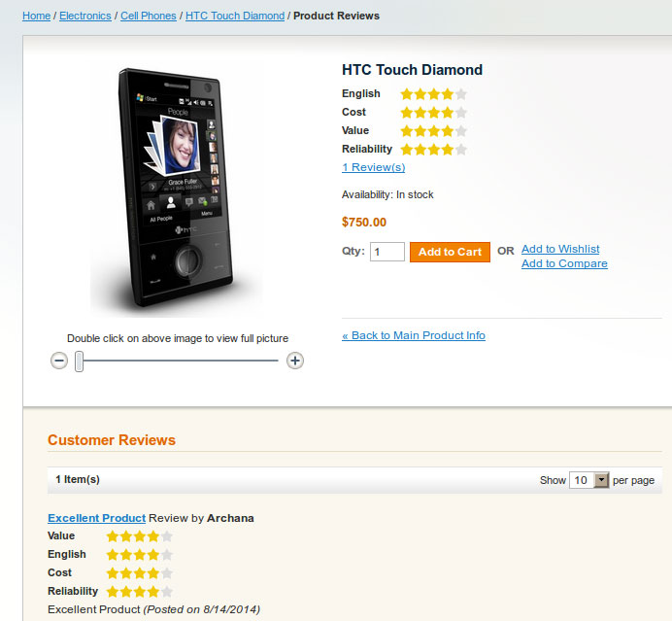
Task: Click the Reliability rating stars in product summary
Action: coord(433,150)
